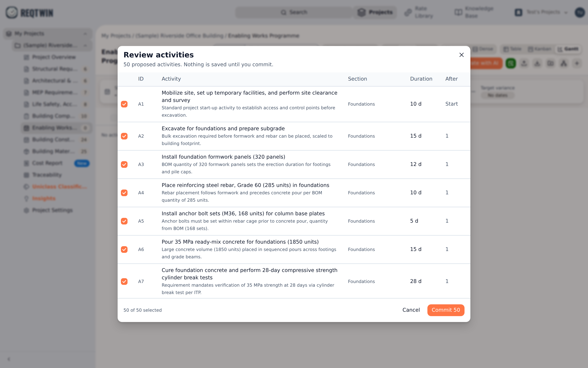The height and width of the screenshot is (368, 588).
Task: Click the A4 ID cell
Action: [x=141, y=193]
